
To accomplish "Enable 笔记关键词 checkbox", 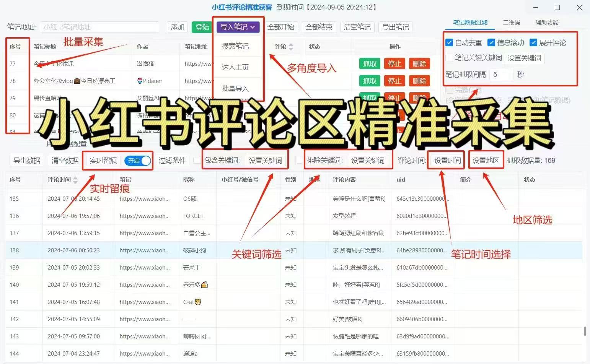I will point(450,58).
